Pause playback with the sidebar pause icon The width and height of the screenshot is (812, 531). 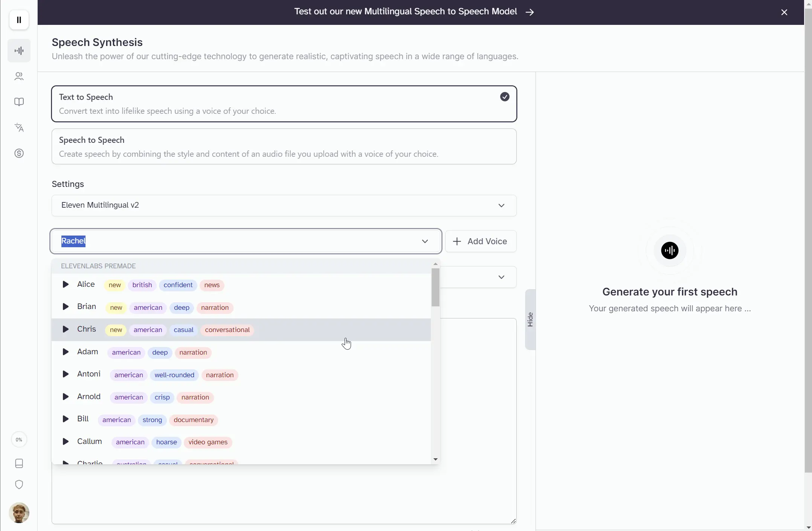coord(18,20)
